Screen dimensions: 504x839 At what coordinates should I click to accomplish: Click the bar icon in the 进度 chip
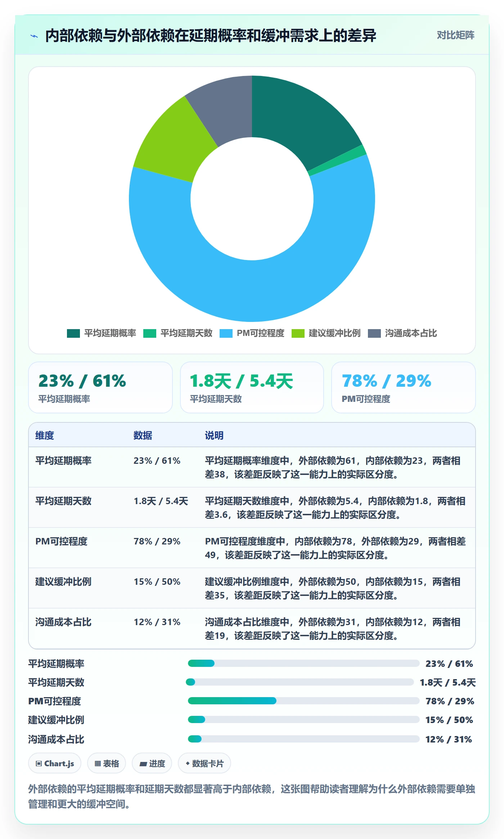143,764
